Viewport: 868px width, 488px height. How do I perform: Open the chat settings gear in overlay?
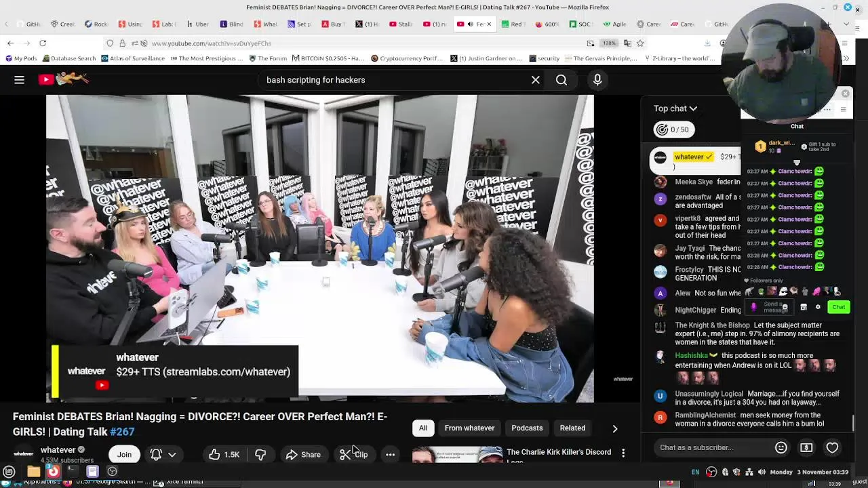[818, 307]
